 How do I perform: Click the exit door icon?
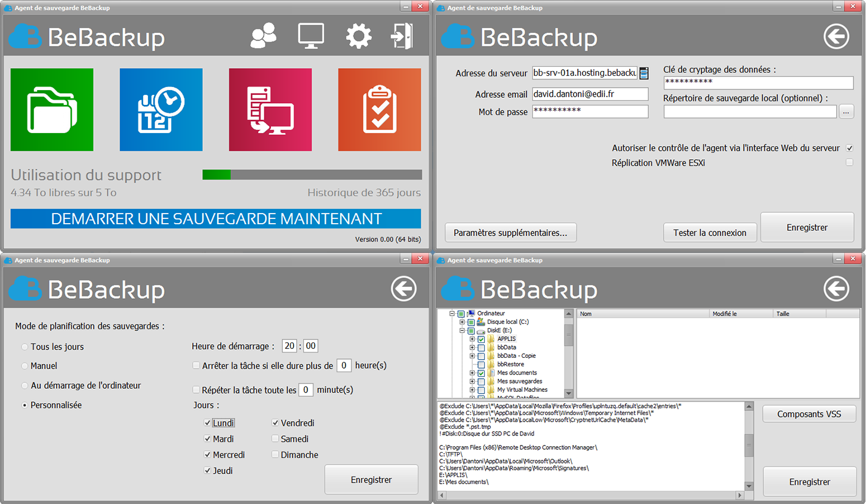click(x=402, y=36)
